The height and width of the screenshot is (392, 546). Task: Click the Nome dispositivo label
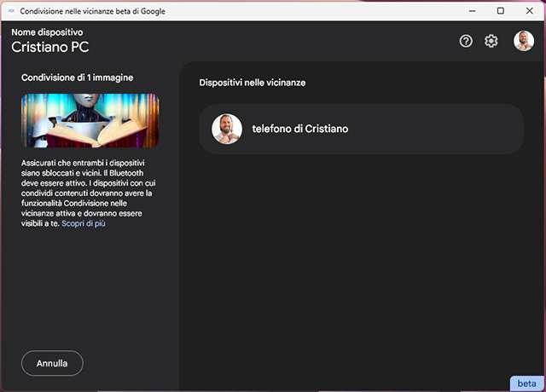pos(47,32)
